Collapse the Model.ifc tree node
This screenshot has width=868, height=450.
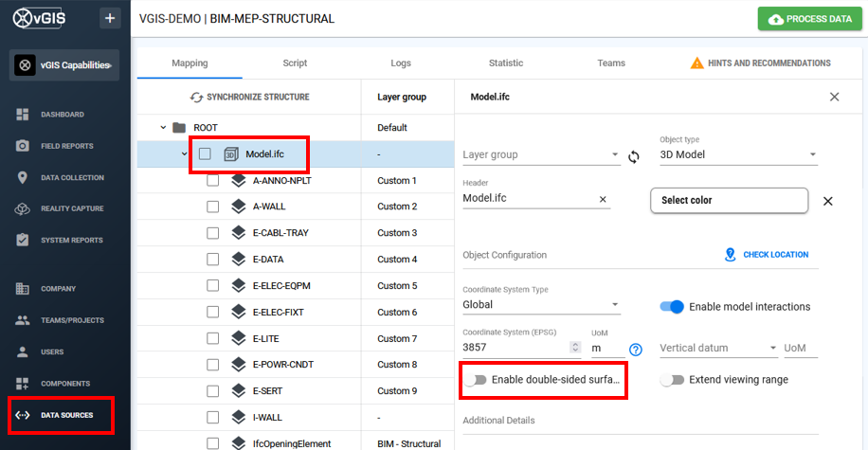(184, 153)
